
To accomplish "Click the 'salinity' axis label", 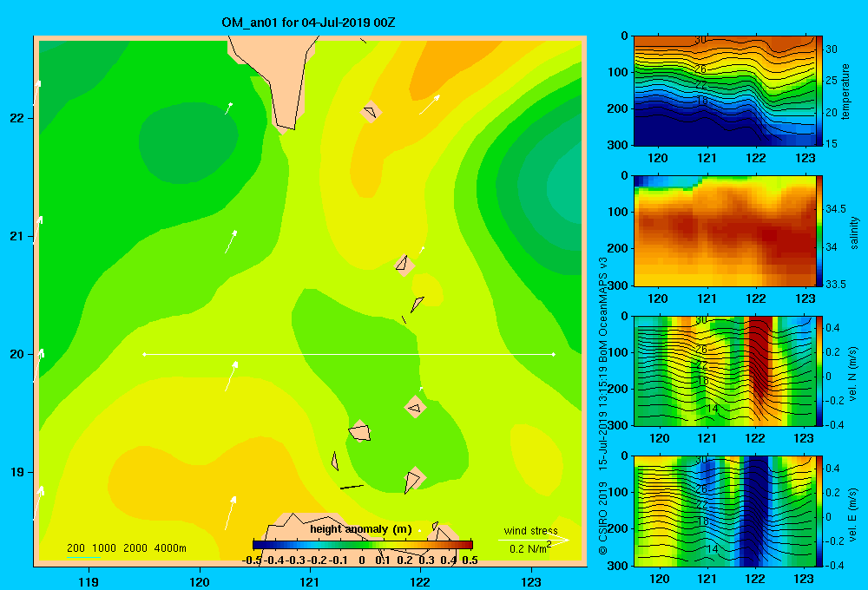I will 854,233.
